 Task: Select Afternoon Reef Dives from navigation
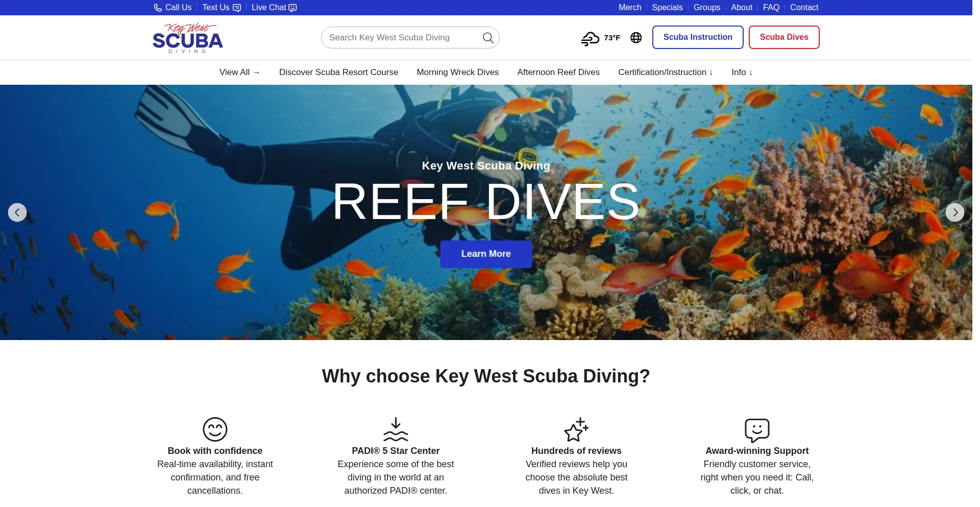[558, 72]
